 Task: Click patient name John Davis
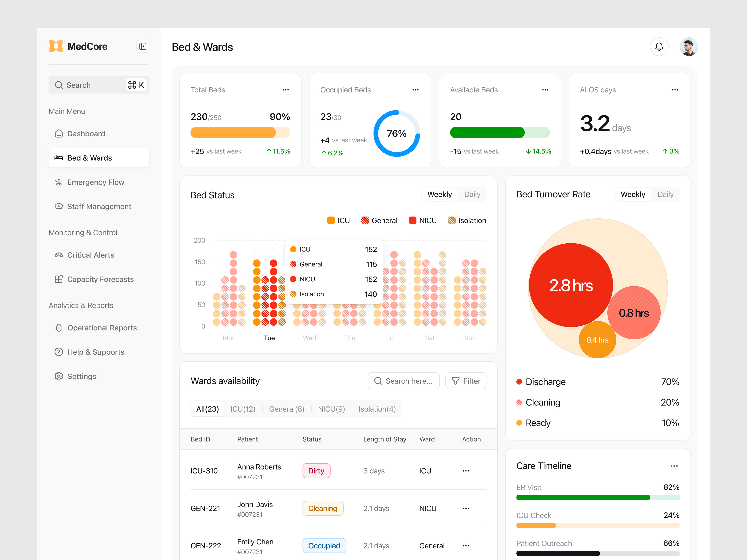pos(255,504)
